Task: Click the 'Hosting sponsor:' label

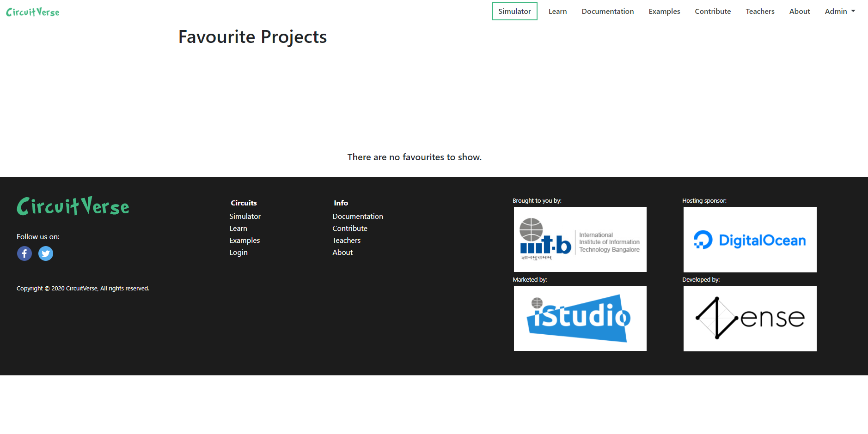Action: click(704, 201)
